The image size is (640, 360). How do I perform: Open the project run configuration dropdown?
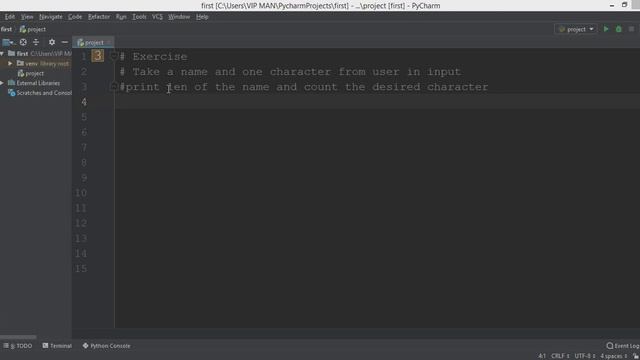tap(576, 29)
